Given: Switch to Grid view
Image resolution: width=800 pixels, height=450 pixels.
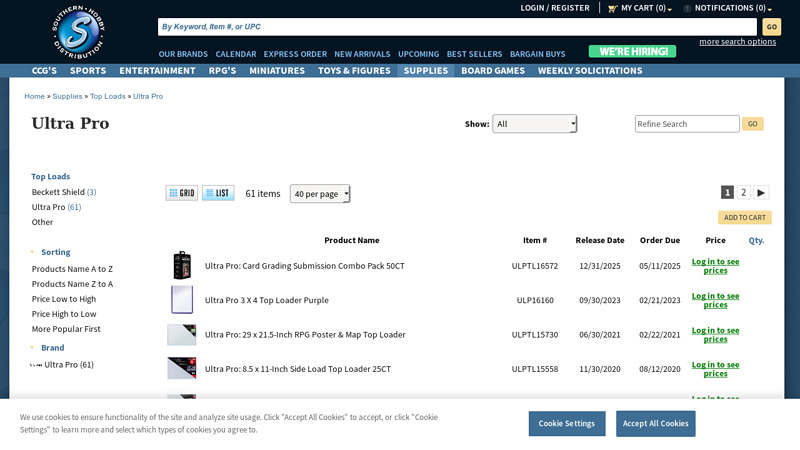Looking at the screenshot, I should coord(182,193).
